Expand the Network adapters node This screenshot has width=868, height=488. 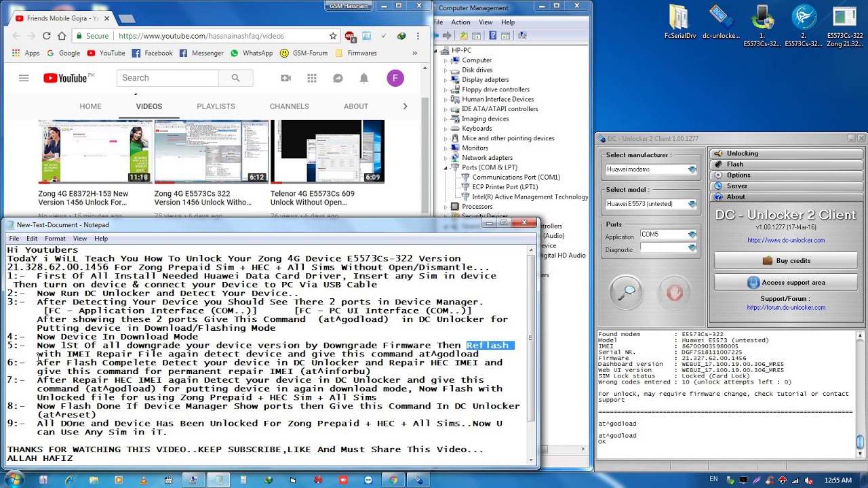[x=446, y=158]
